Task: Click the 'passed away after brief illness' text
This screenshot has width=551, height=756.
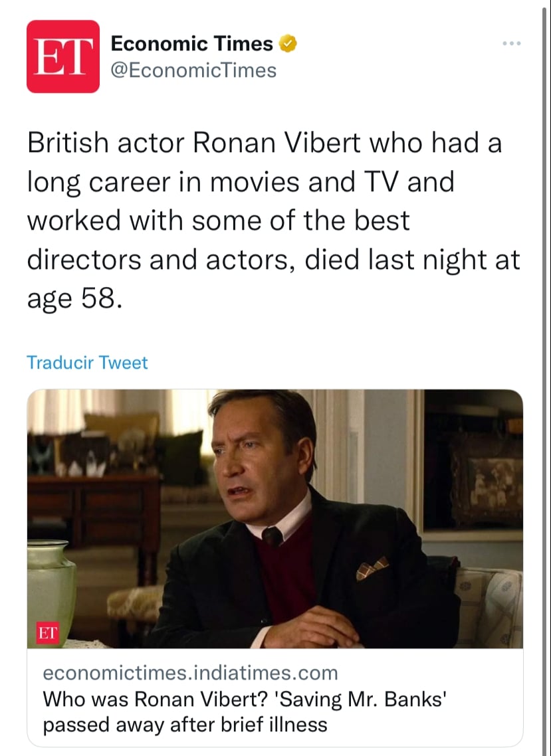Action: pos(185,725)
